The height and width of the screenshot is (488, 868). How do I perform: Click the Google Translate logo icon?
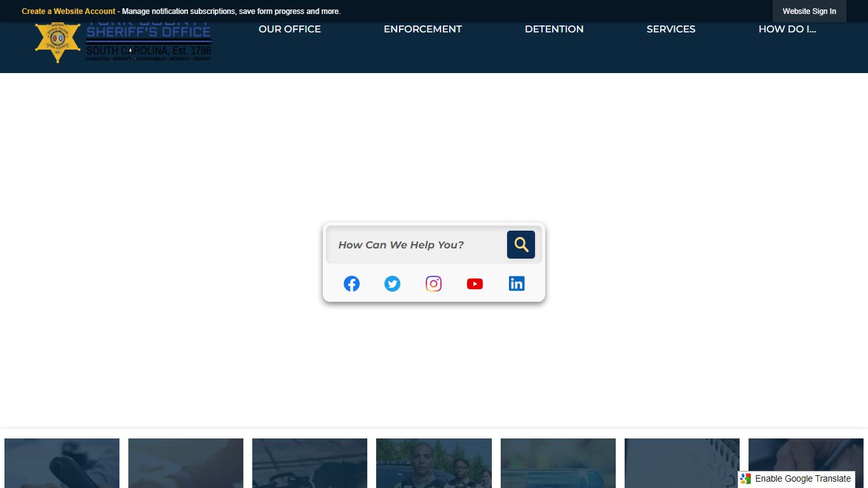tap(746, 478)
